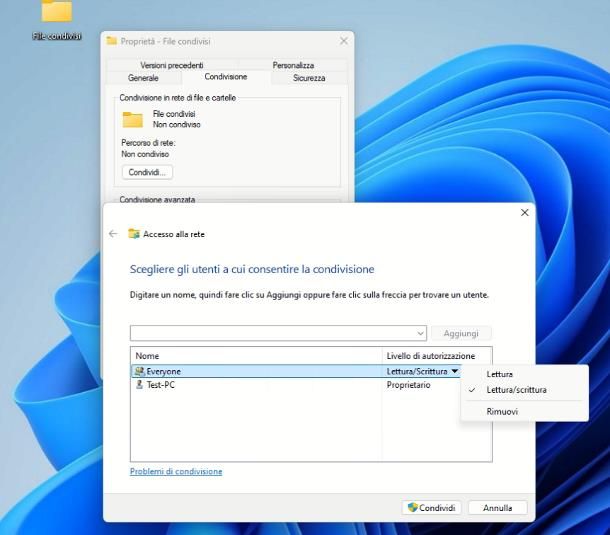
Task: Click the Proprietario permission cell
Action: (408, 385)
